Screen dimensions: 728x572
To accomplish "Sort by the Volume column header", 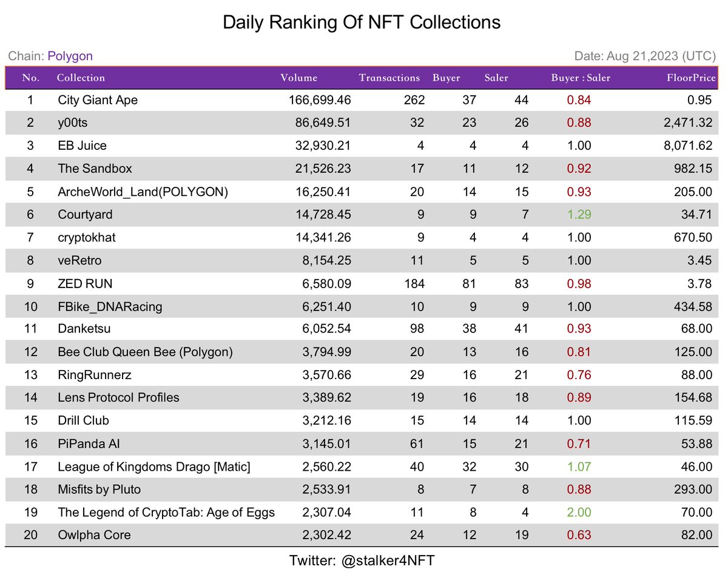I will pos(299,78).
